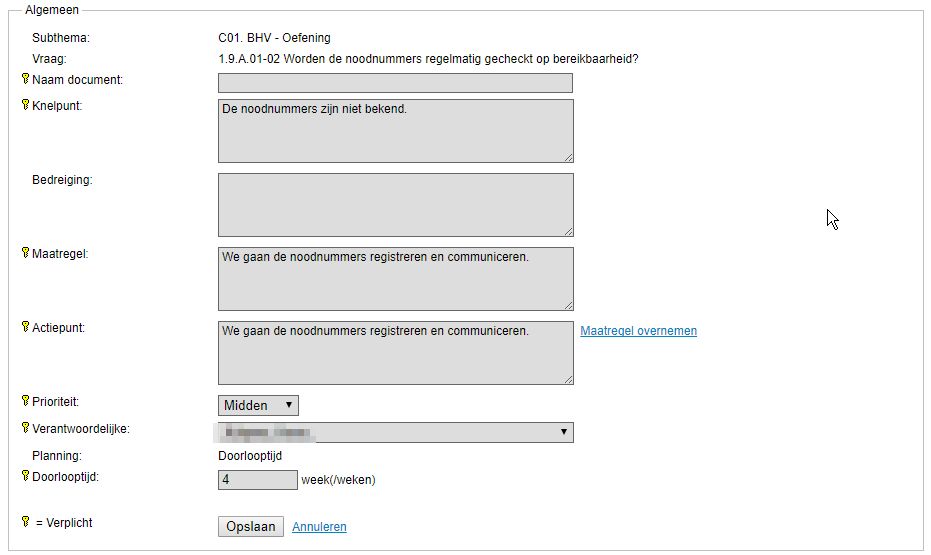This screenshot has width=931, height=555.
Task: Click the Maatregel overnemen link
Action: [x=638, y=331]
